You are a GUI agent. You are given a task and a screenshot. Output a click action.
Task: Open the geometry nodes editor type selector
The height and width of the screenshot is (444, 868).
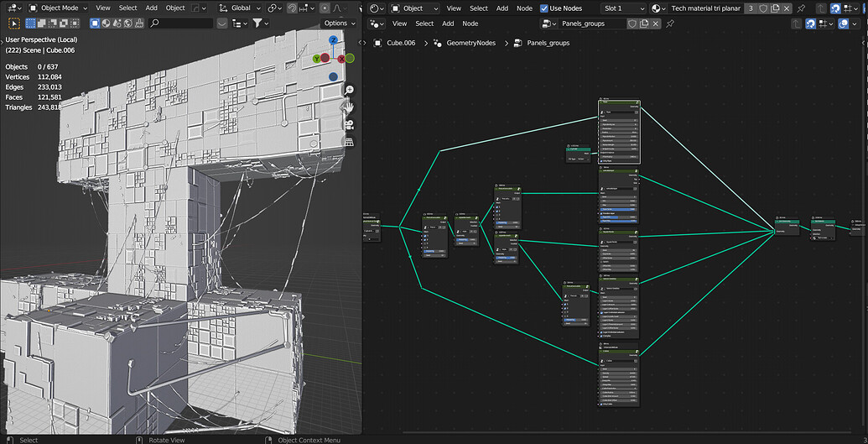click(377, 24)
